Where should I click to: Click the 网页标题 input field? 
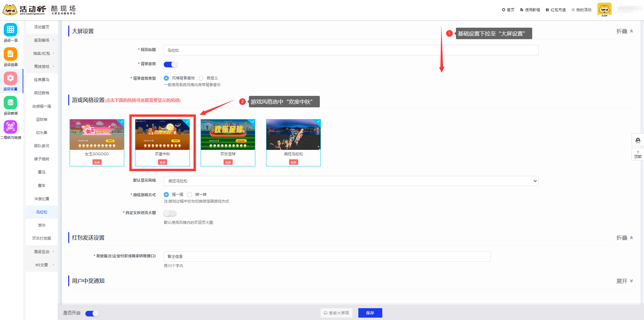(351, 50)
